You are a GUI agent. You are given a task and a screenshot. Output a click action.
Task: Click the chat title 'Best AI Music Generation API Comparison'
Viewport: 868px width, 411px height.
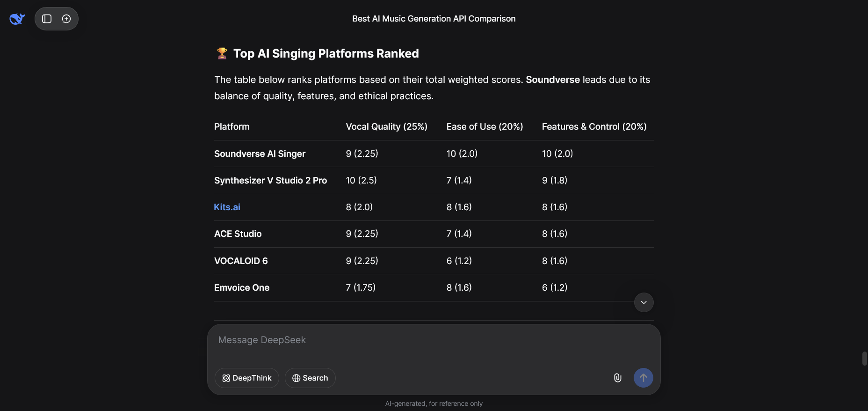click(x=434, y=19)
